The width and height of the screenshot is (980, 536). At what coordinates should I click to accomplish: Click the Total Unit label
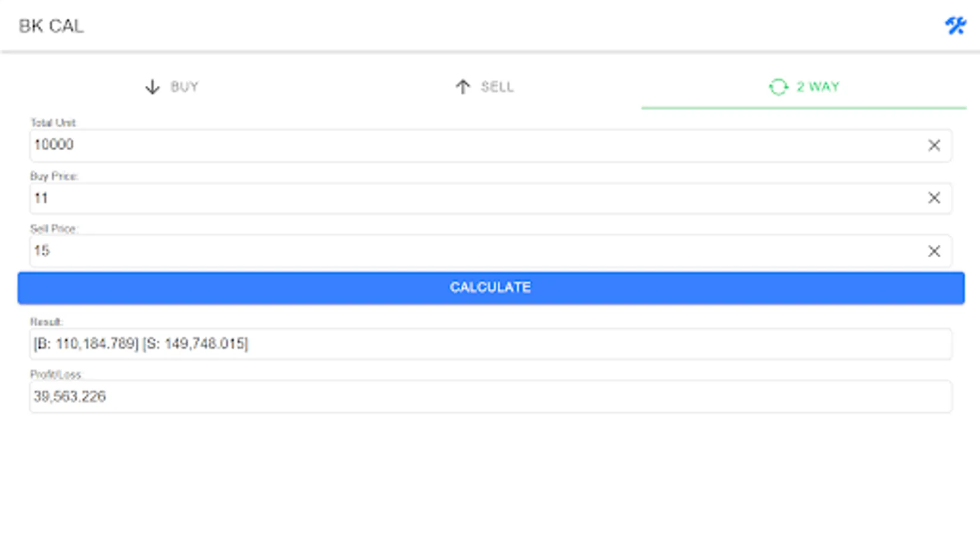[53, 123]
